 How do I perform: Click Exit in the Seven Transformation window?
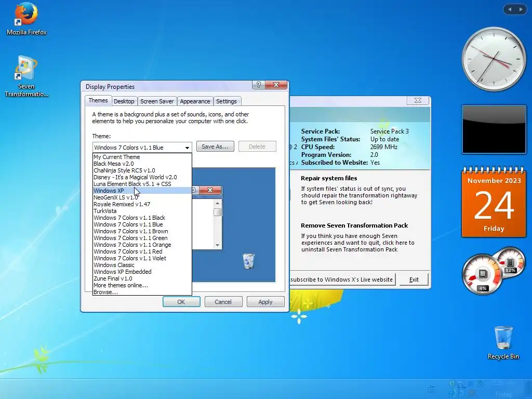click(414, 280)
